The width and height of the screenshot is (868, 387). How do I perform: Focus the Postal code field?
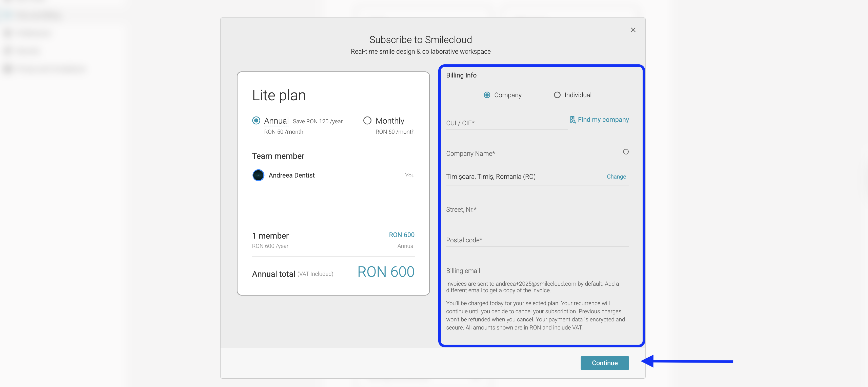538,240
